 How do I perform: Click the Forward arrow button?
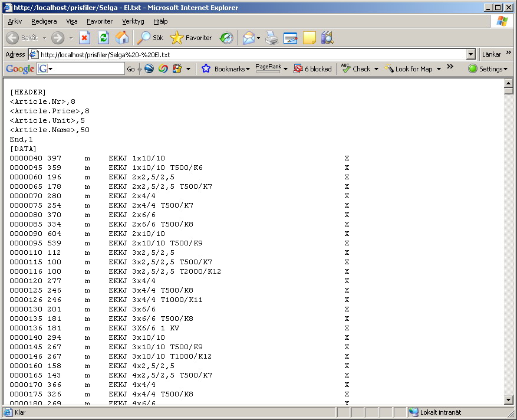[x=58, y=38]
